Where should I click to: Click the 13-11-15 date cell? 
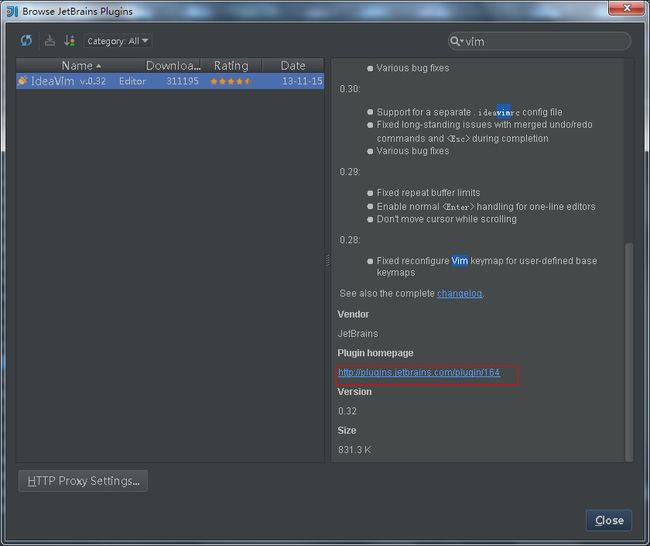[x=302, y=81]
